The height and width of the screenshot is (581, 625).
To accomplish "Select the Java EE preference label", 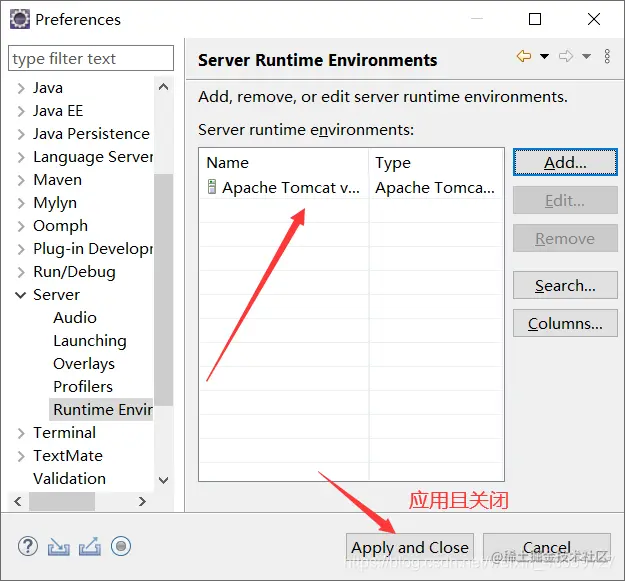I will click(58, 111).
